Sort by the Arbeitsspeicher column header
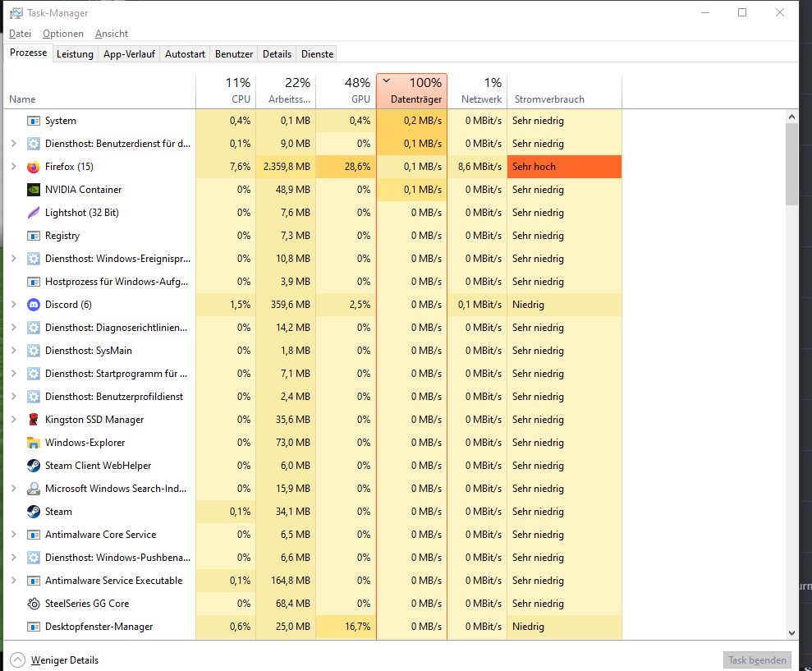This screenshot has height=671, width=812. 286,91
